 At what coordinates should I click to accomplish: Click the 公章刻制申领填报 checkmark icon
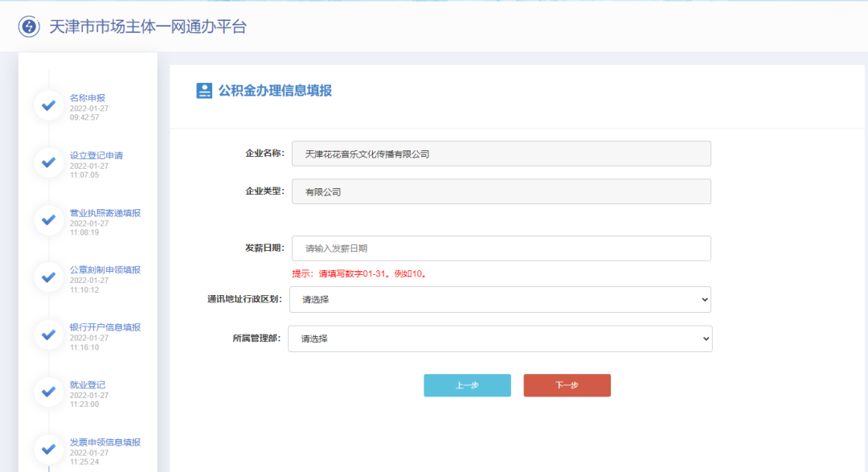[48, 277]
